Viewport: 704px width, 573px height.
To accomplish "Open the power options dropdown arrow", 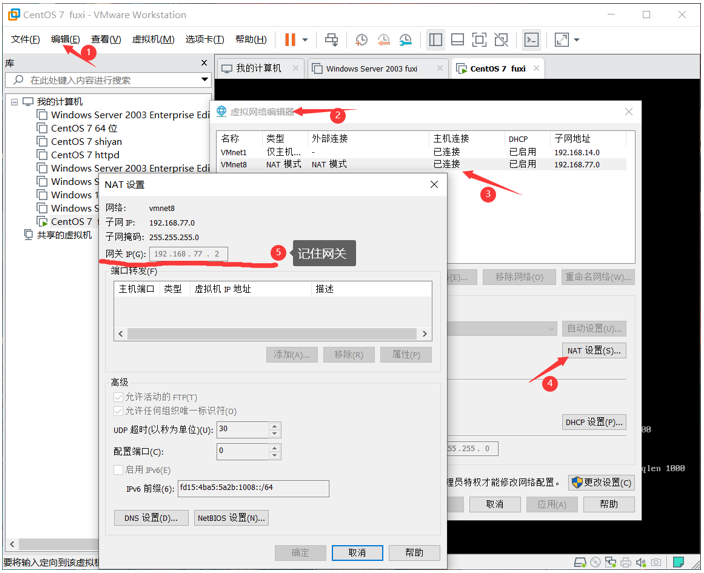I will [305, 40].
